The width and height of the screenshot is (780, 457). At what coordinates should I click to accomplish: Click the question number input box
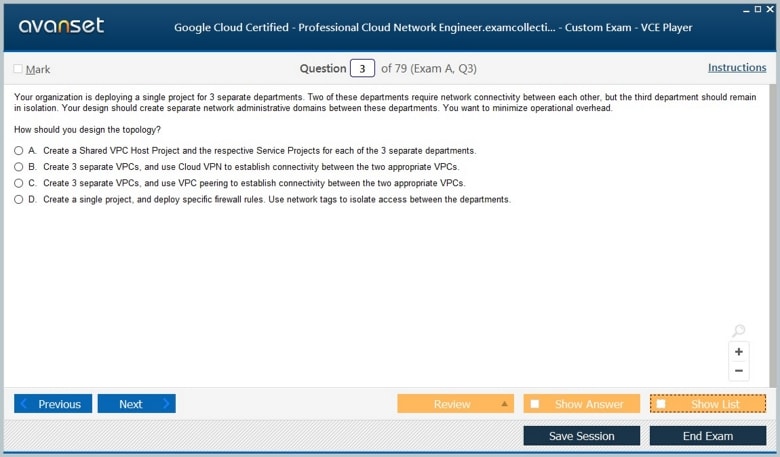pyautogui.click(x=362, y=68)
